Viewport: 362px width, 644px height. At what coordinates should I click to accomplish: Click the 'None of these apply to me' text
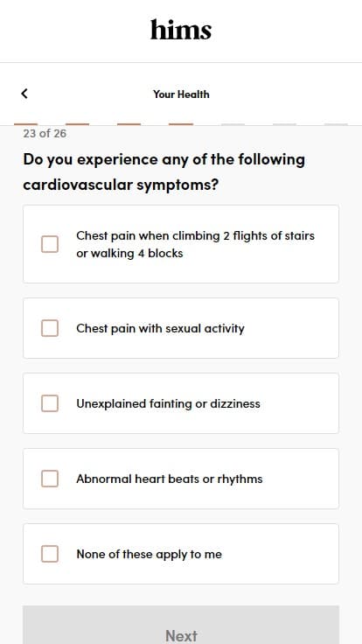tap(149, 554)
